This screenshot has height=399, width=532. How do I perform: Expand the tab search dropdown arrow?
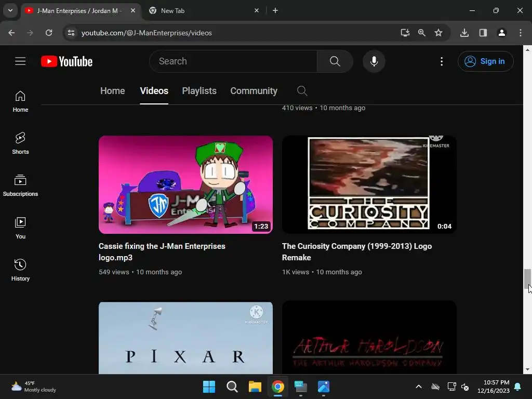click(10, 10)
